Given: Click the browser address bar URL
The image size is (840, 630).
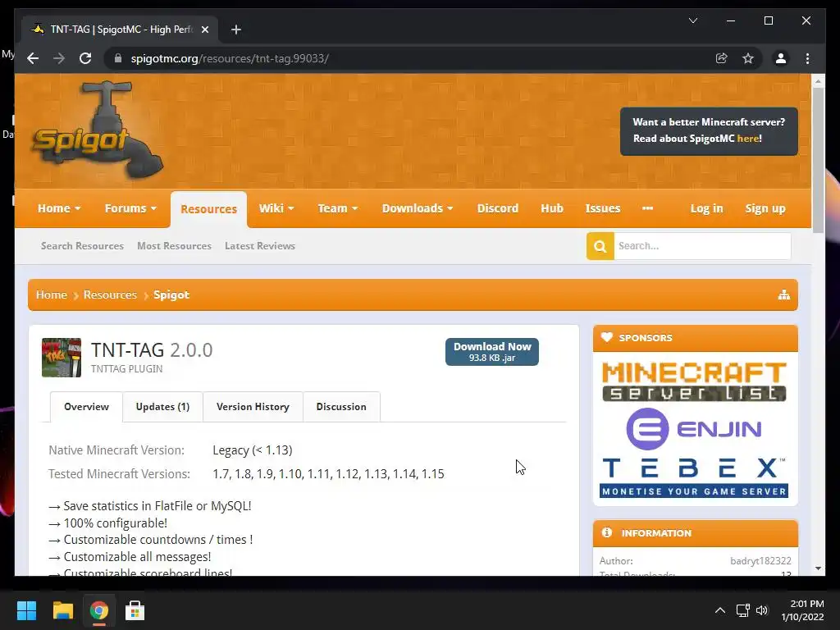Looking at the screenshot, I should [x=230, y=58].
